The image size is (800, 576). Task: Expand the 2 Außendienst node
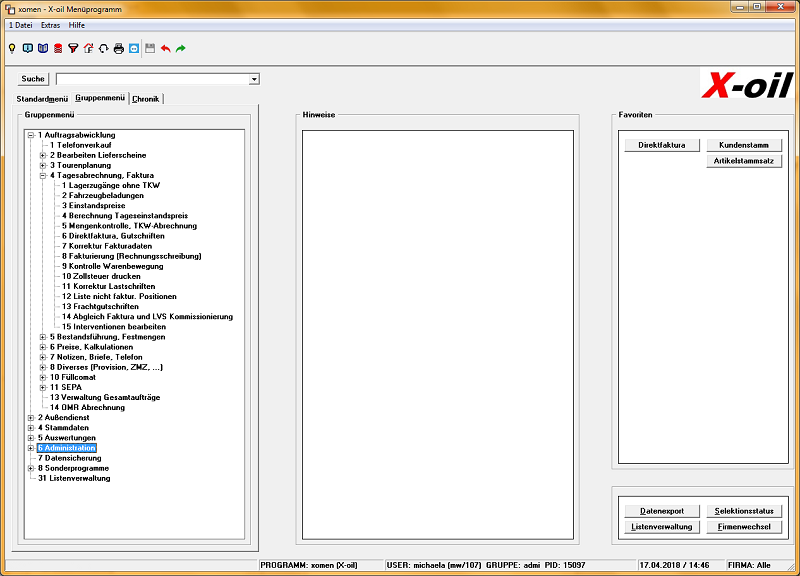(31, 417)
